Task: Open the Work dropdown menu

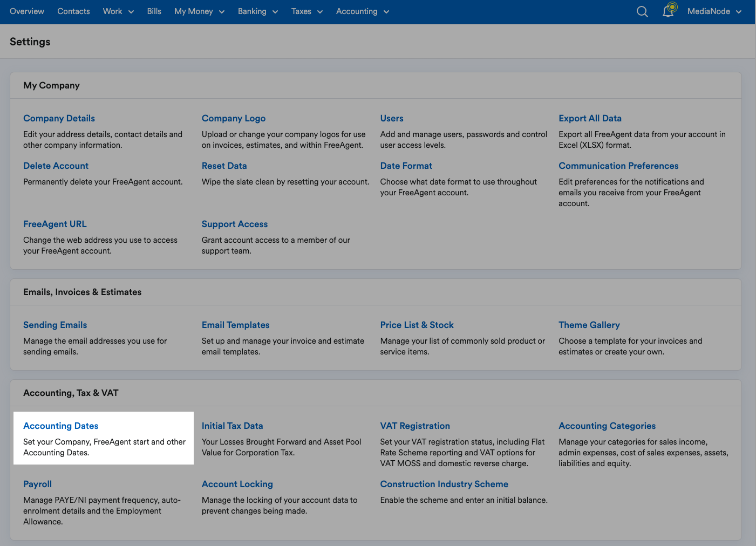Action: (x=118, y=11)
